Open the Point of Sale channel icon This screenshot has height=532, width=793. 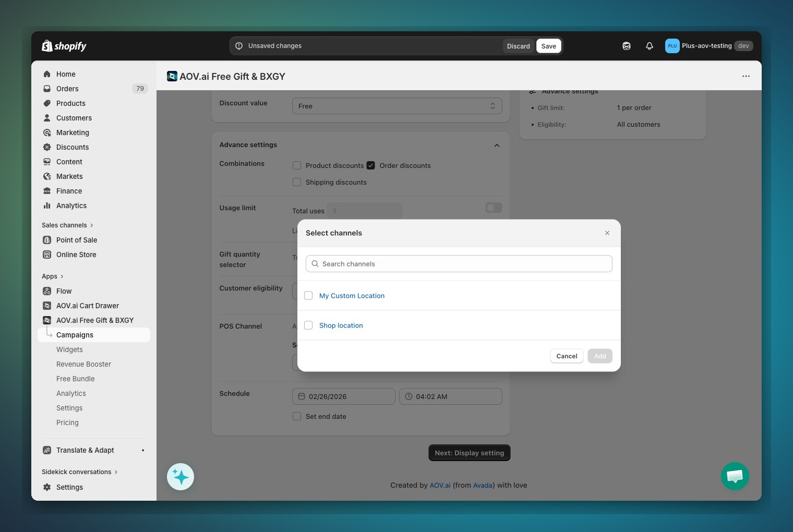pyautogui.click(x=47, y=240)
